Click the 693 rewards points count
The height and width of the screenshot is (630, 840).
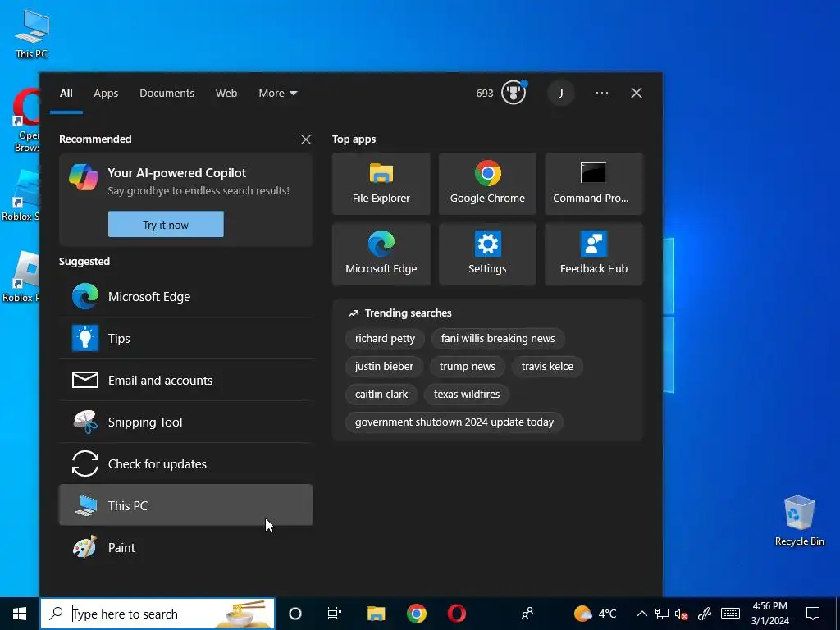coord(484,94)
